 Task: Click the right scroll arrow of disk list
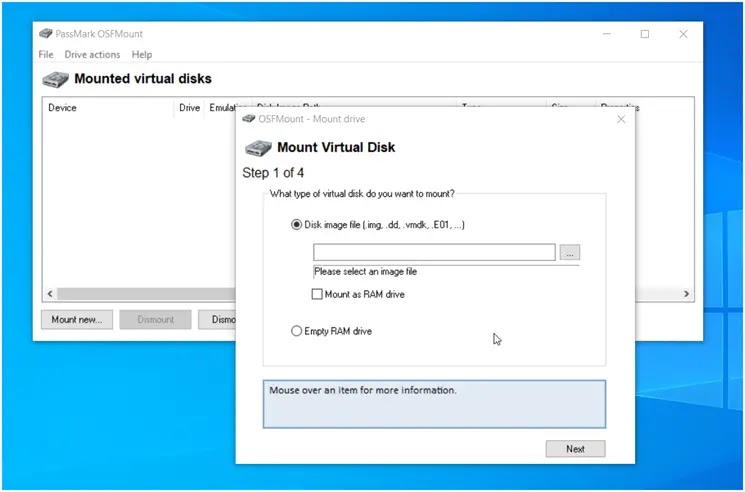click(x=686, y=294)
